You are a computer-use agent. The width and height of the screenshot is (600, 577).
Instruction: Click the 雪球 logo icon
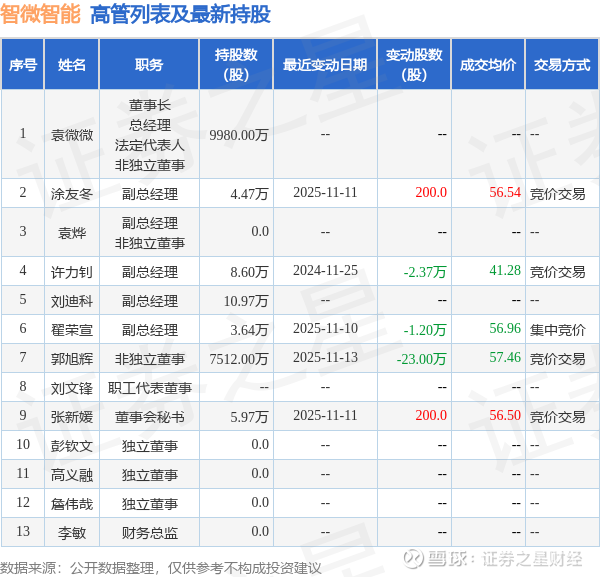tap(413, 558)
